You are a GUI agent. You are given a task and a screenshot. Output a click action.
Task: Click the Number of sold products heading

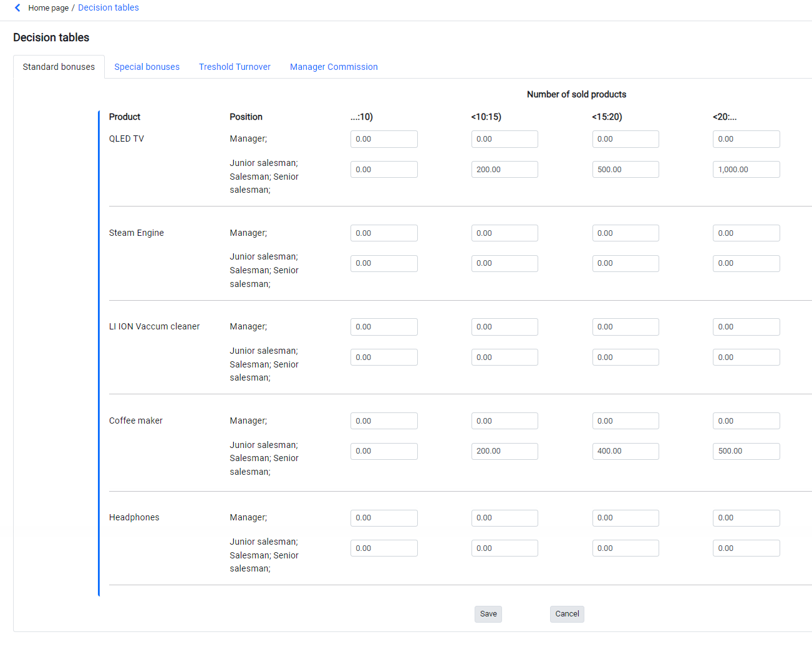576,94
